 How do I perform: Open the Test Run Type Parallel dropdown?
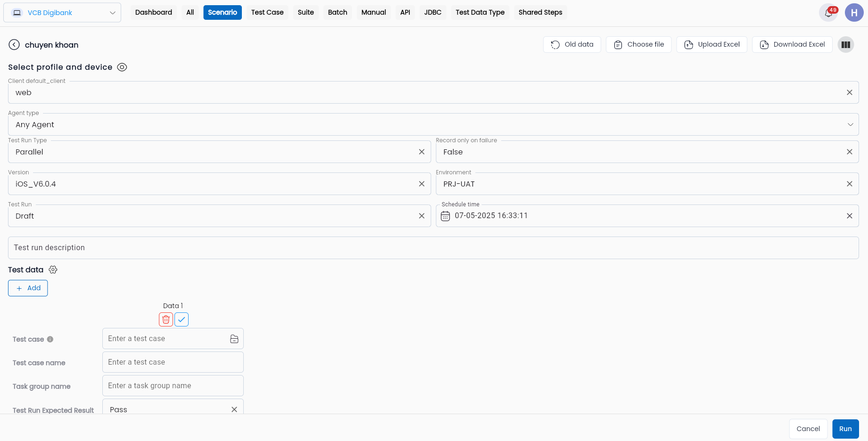pos(219,152)
